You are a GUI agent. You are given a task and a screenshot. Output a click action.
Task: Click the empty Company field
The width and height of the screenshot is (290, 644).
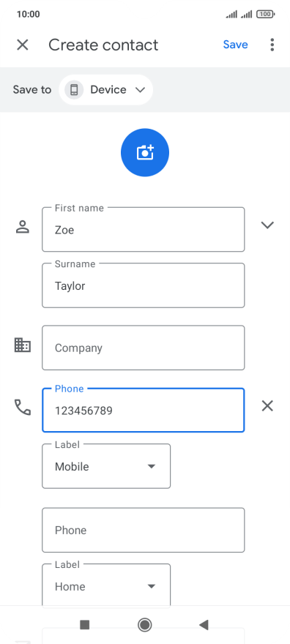coord(144,348)
